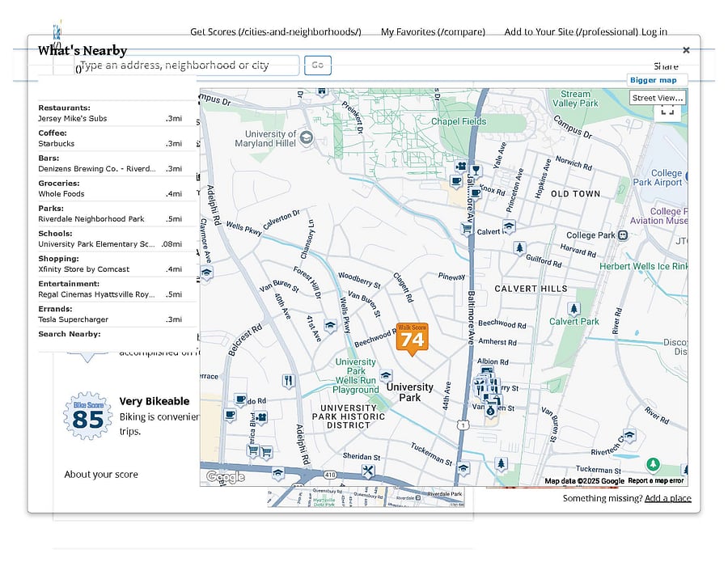The height and width of the screenshot is (562, 728).
Task: Click the Add a place link
Action: point(667,498)
